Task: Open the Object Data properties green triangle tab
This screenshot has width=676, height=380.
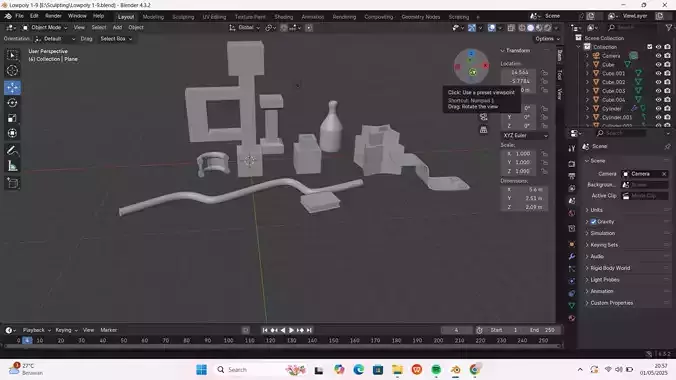Action: 572,305
